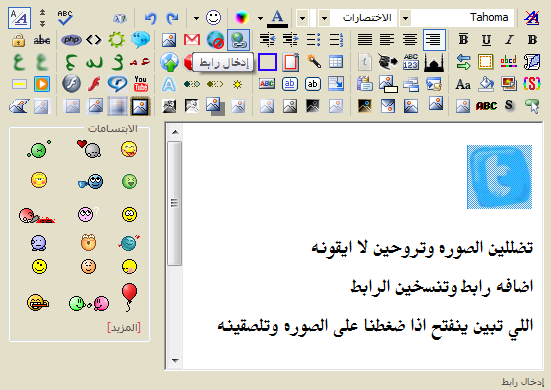The image size is (551, 390).
Task: Click the insert image icon beside Gmail
Action: (x=169, y=40)
